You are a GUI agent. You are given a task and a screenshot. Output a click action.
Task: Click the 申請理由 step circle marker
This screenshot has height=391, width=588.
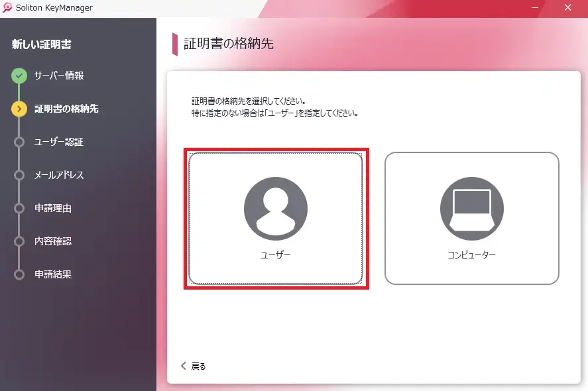click(19, 208)
